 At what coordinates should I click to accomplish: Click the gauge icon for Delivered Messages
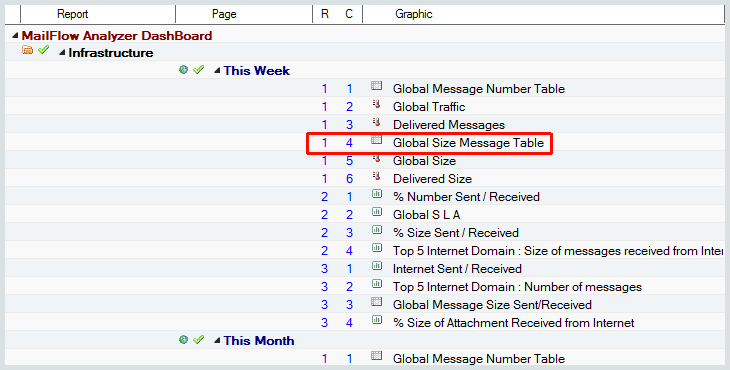[376, 122]
